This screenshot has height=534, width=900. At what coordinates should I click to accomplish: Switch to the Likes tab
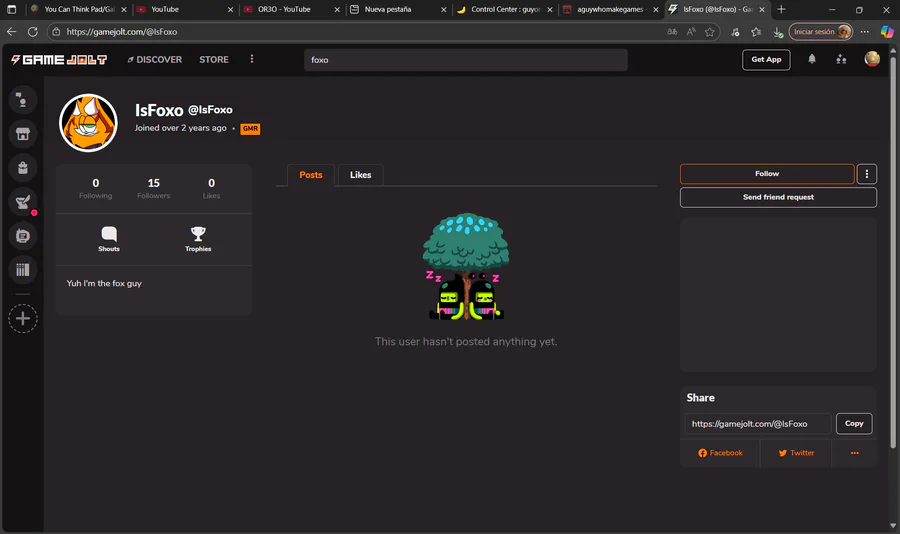click(360, 175)
